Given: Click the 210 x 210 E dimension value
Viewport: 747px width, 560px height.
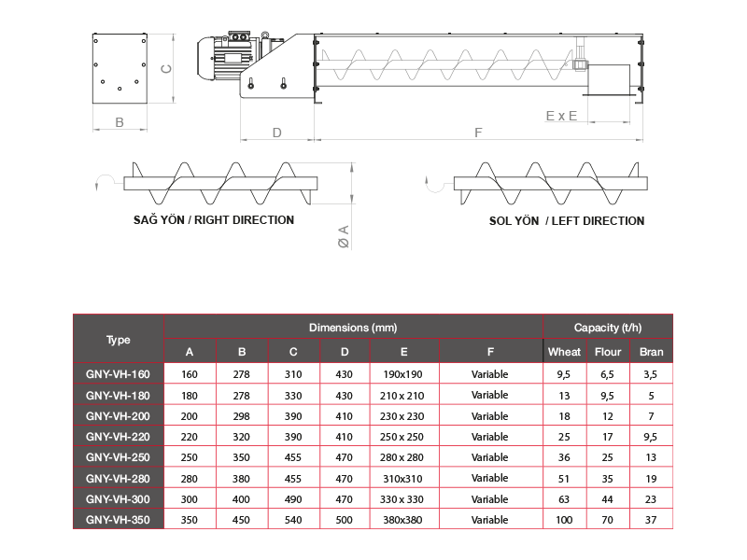Looking at the screenshot, I should [402, 395].
